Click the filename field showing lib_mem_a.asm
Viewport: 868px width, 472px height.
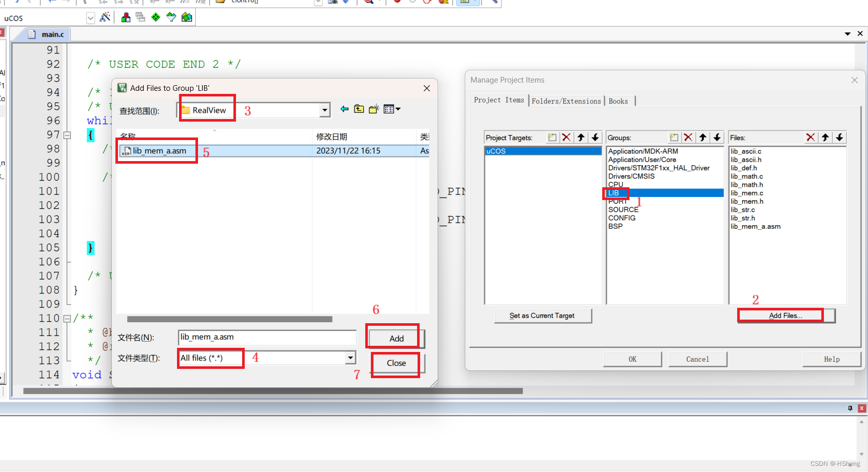pyautogui.click(x=267, y=337)
